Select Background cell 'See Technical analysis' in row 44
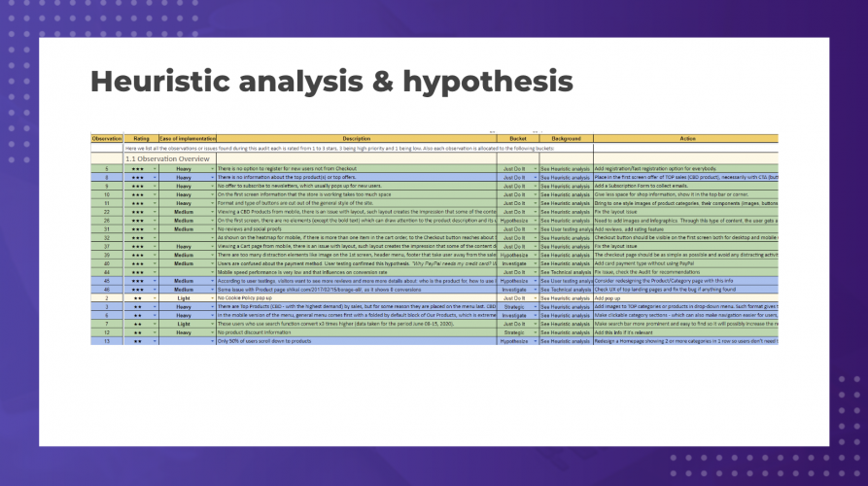This screenshot has height=486, width=868. pyautogui.click(x=567, y=272)
